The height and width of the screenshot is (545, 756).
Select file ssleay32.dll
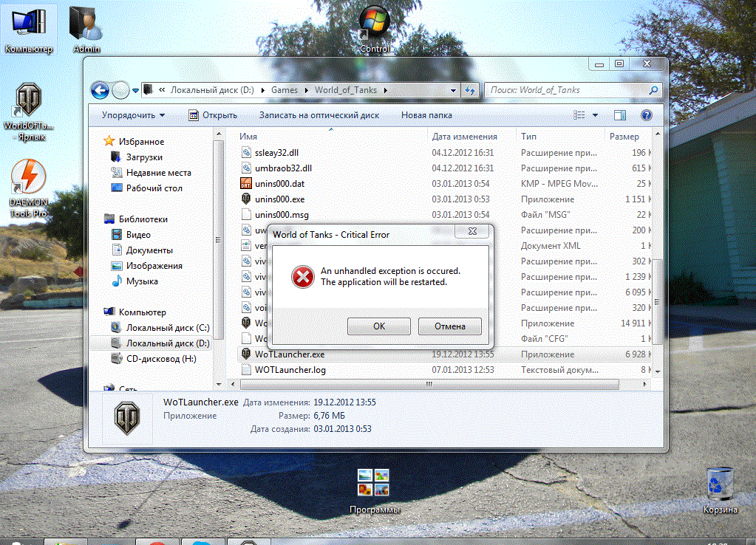[276, 153]
